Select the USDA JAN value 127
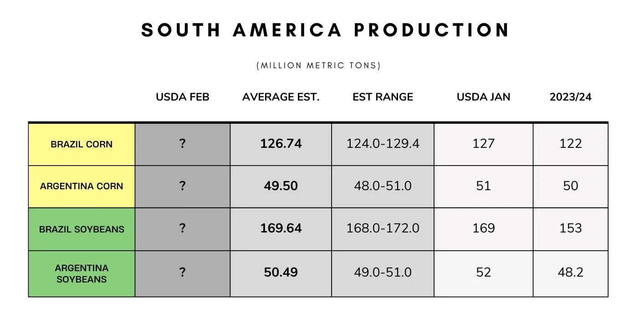 coord(484,144)
